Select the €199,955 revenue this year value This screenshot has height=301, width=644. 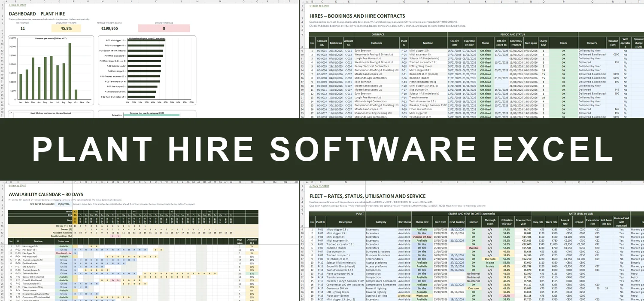109,28
